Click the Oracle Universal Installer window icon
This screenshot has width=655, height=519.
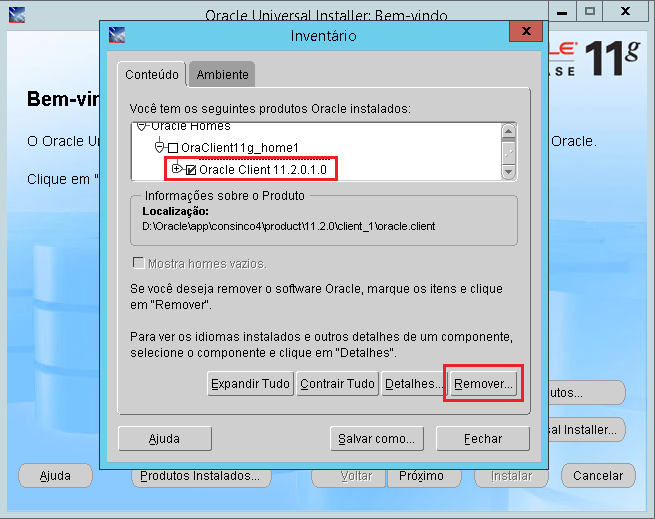[x=17, y=15]
